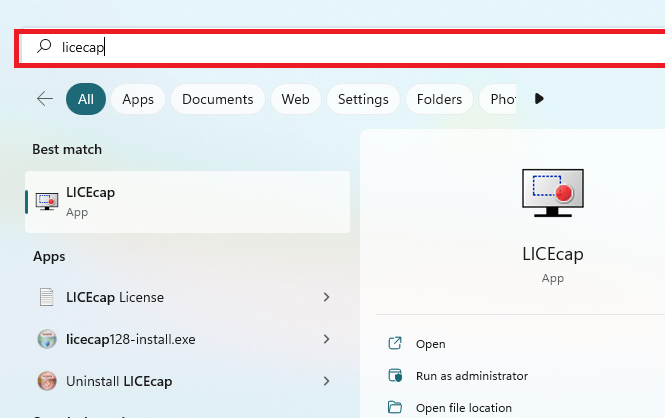665x418 pixels.
Task: Click the Open file location folder icon
Action: (x=395, y=407)
